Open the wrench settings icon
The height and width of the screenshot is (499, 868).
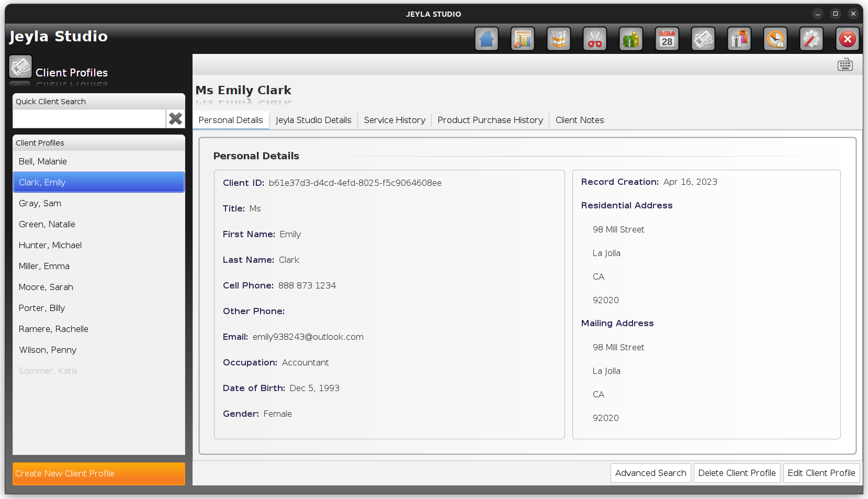pyautogui.click(x=811, y=39)
